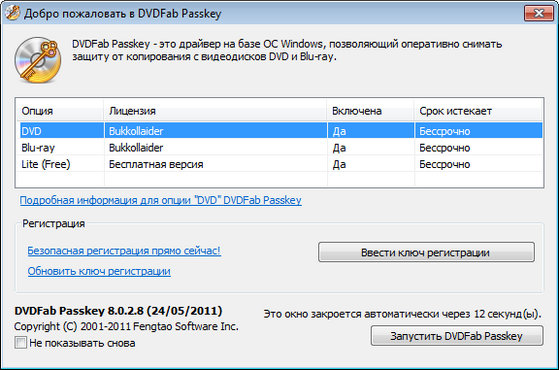Screen dimensions: 559x370
Task: Select the DVD option row
Action: pos(280,130)
